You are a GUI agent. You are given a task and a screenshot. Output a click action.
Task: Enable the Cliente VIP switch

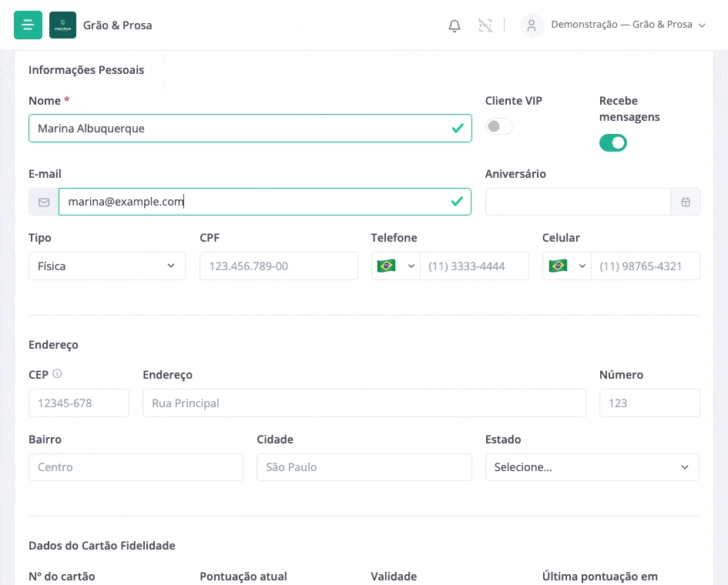point(498,126)
